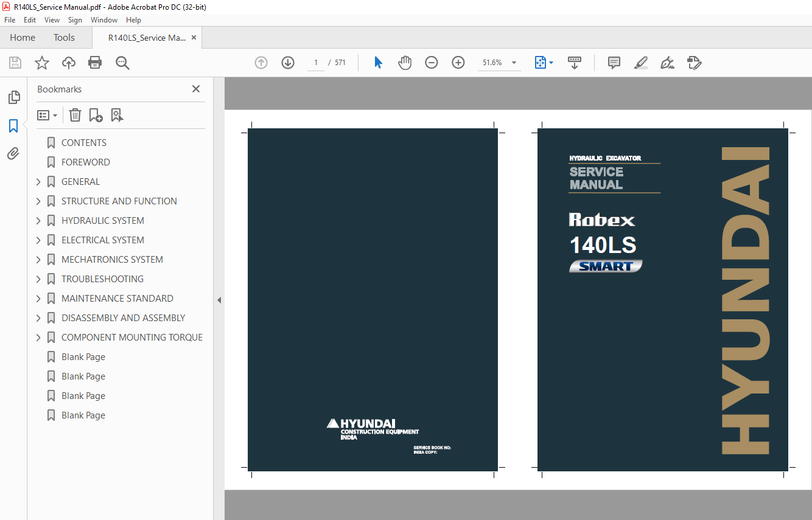The width and height of the screenshot is (812, 520).
Task: Click the stamp tool icon
Action: click(x=694, y=63)
